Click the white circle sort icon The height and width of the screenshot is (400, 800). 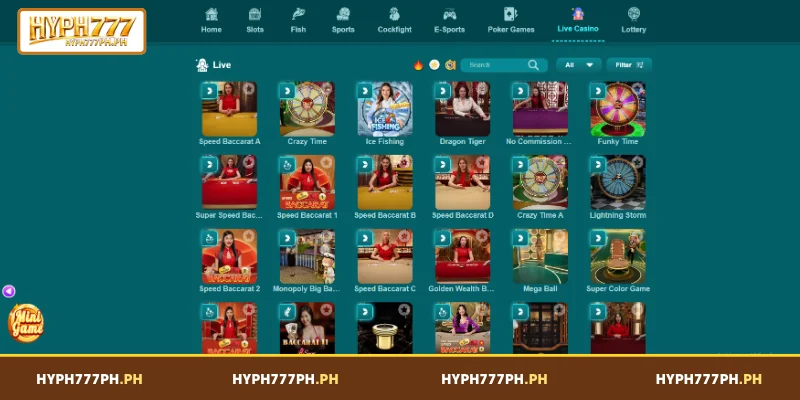pos(434,65)
